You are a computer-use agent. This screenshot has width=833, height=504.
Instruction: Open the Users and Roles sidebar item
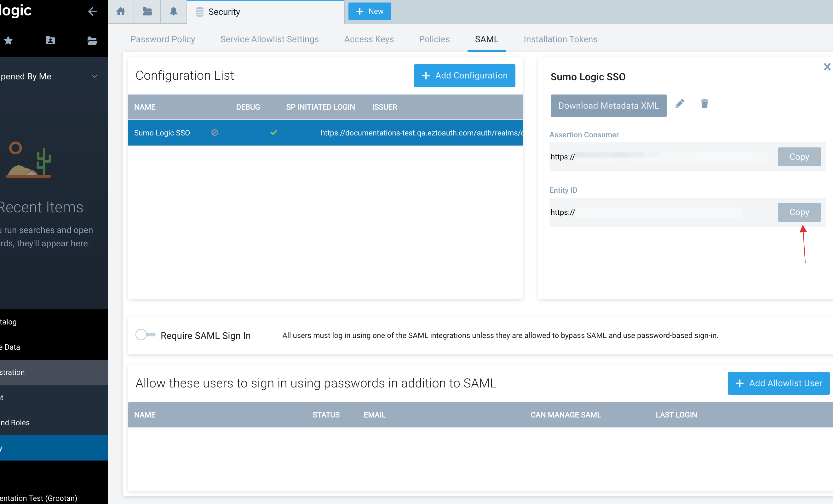54,422
